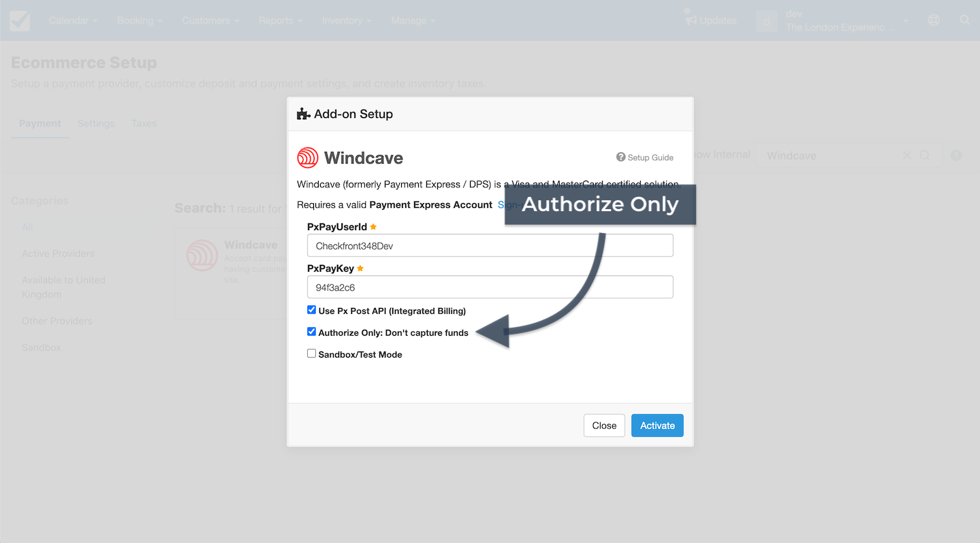Select the All category

(x=27, y=227)
